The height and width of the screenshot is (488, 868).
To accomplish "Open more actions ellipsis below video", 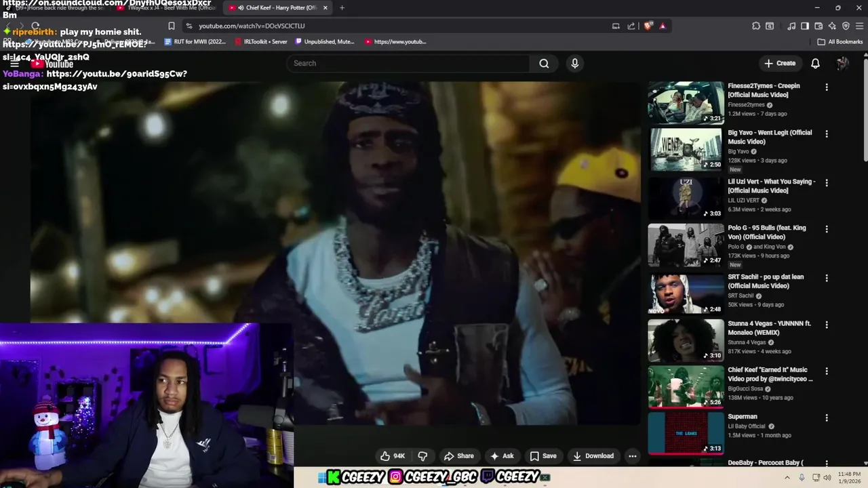I will coord(632,456).
